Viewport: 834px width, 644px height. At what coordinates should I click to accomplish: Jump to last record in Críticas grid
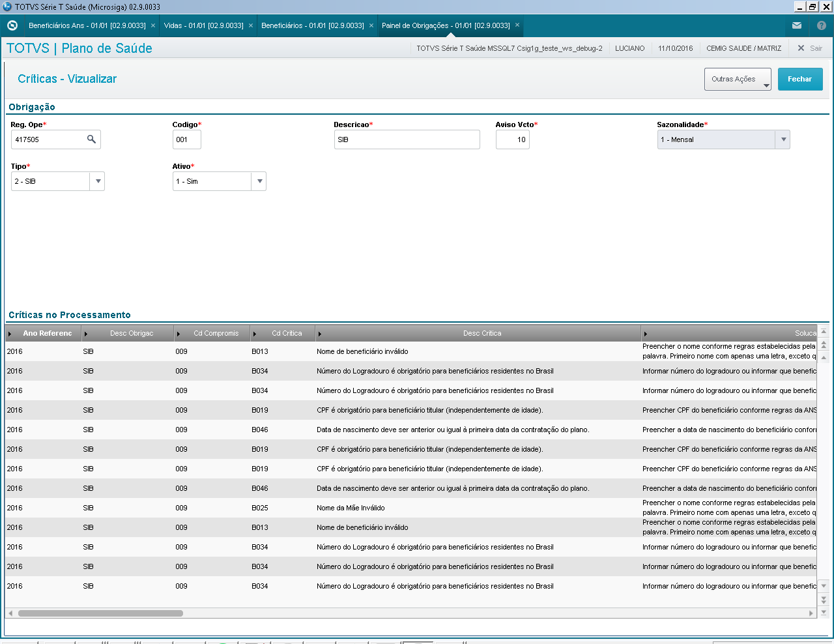(x=824, y=612)
